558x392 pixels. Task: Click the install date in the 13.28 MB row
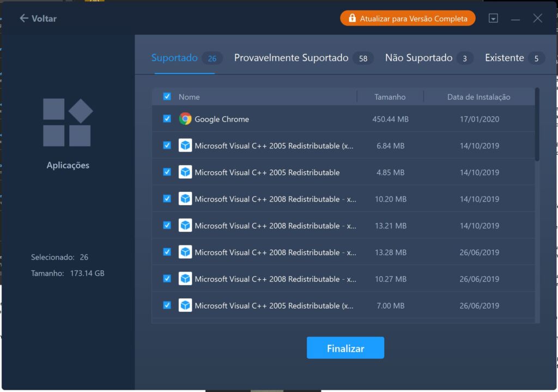tap(480, 252)
